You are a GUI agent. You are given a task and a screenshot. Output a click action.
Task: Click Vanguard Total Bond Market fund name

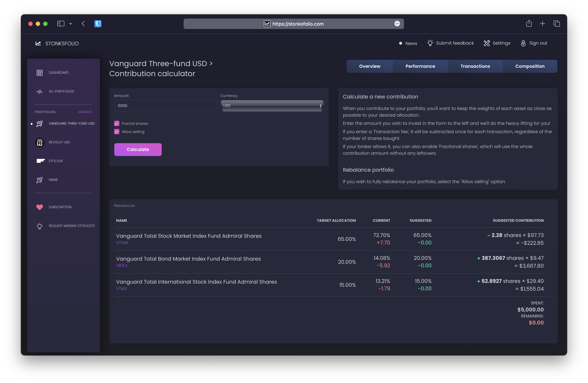pos(188,259)
